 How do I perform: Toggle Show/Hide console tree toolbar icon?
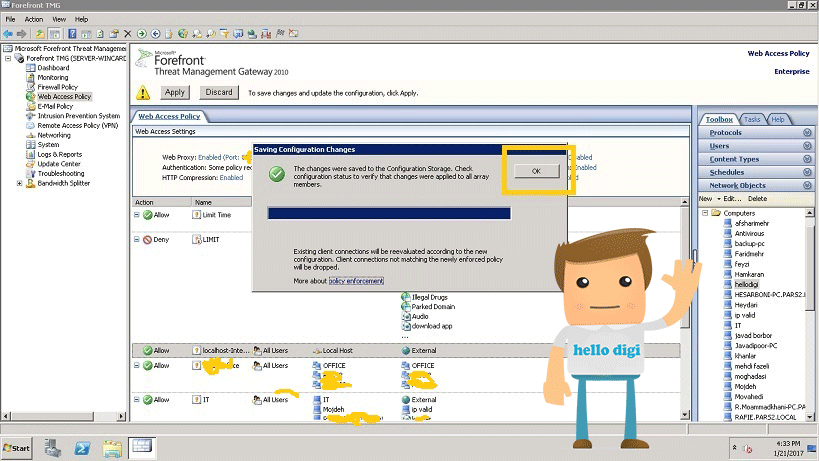pos(54,34)
